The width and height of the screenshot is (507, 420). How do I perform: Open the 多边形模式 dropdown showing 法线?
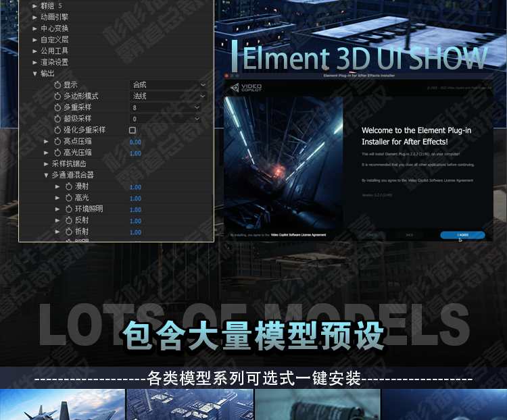click(168, 97)
